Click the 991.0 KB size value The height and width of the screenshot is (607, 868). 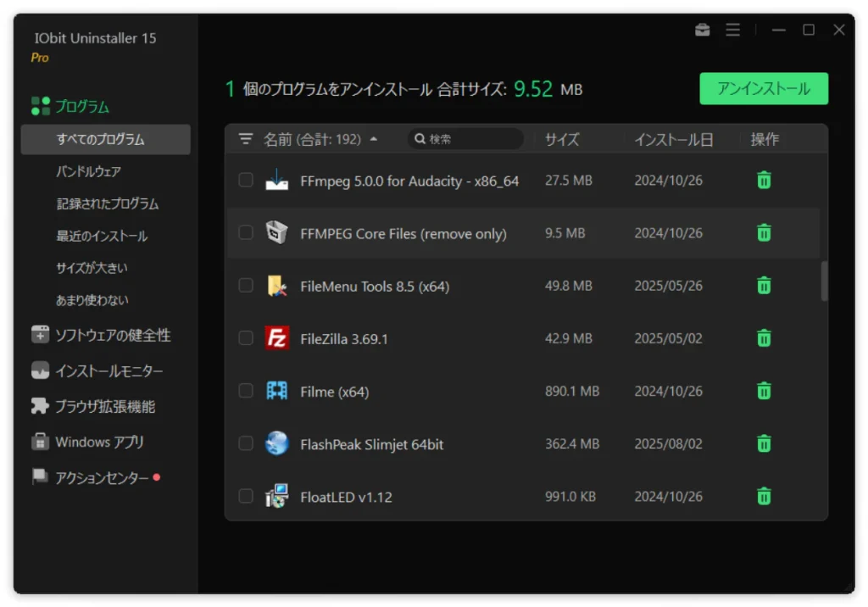click(570, 496)
